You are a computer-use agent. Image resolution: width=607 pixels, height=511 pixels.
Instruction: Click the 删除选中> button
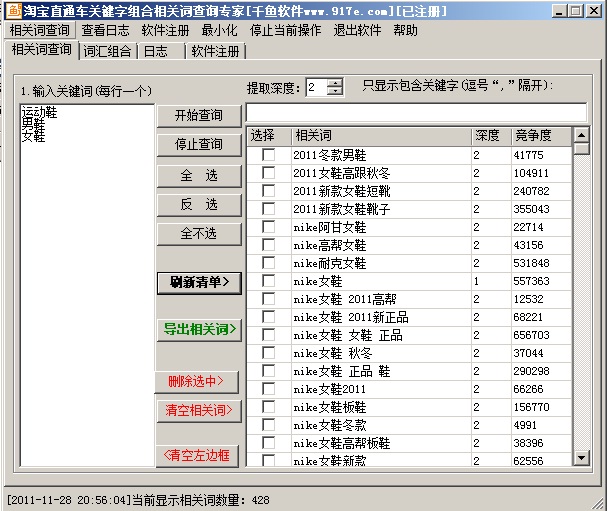pyautogui.click(x=197, y=381)
